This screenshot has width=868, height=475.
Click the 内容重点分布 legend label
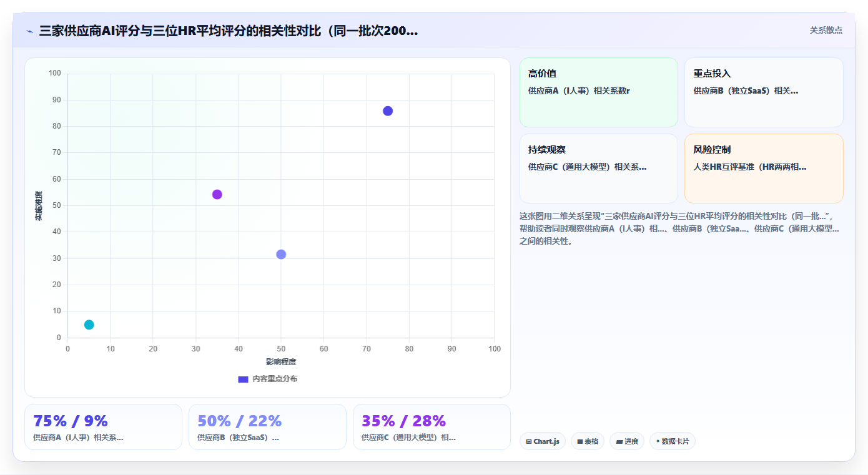(x=275, y=379)
